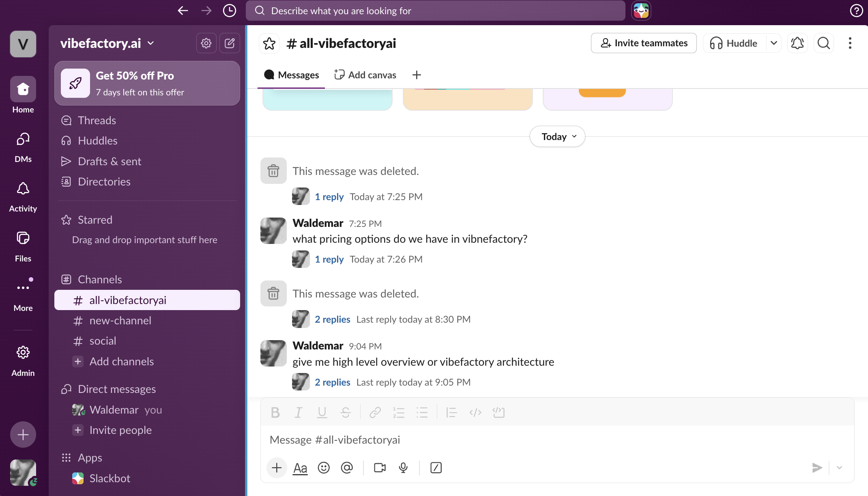Viewport: 868px width, 496px height.
Task: Record an audio clip with the microphone icon
Action: [403, 468]
